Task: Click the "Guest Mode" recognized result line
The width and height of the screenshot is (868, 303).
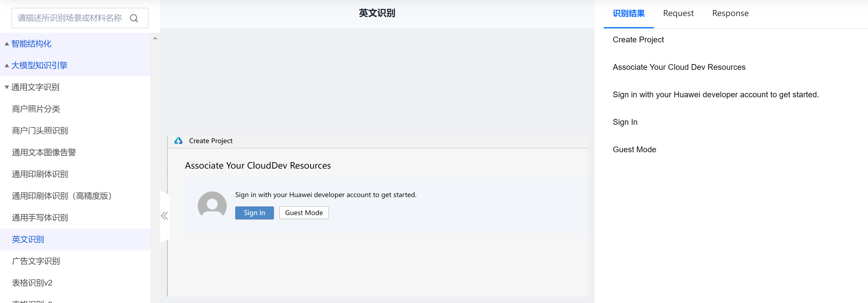Action: tap(634, 149)
